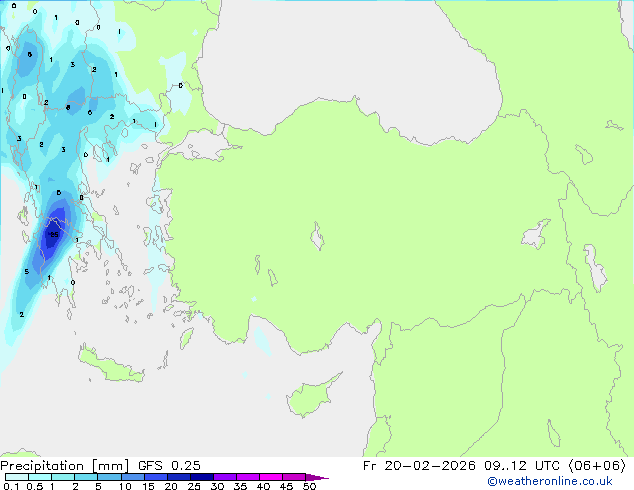Viewport: 634px width, 490px height.
Task: Click the 0.1–0.5 mm palest legend swatch
Action: 17,477
